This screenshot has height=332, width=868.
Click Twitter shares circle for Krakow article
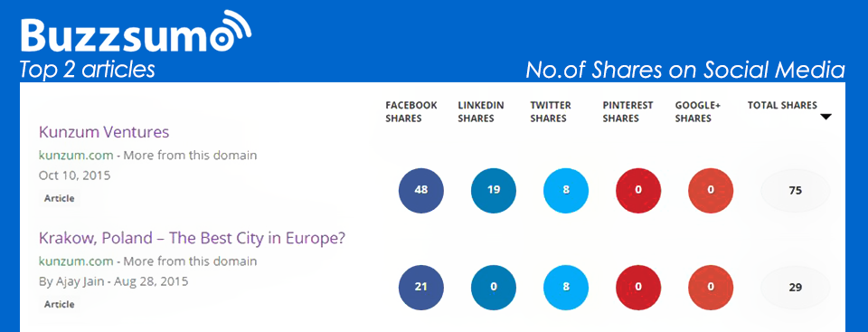566,288
